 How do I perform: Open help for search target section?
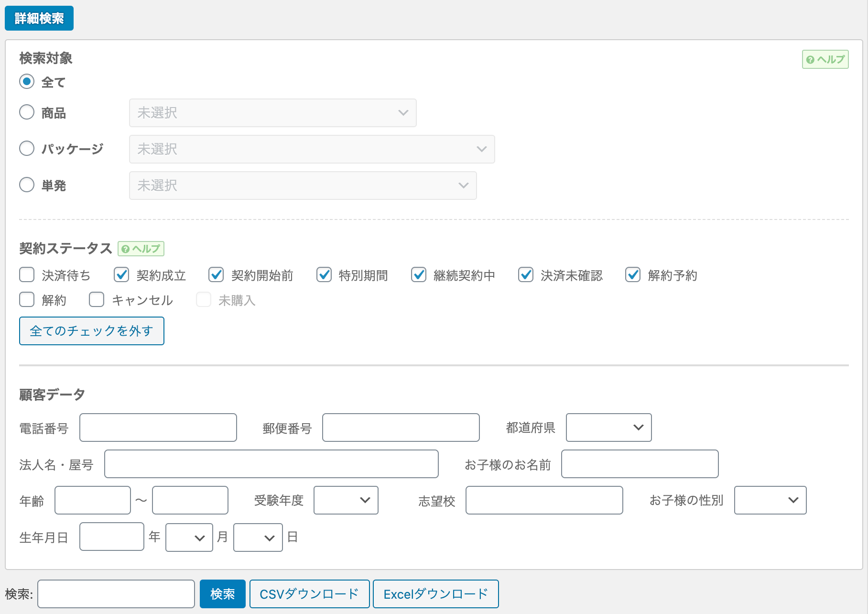(825, 60)
